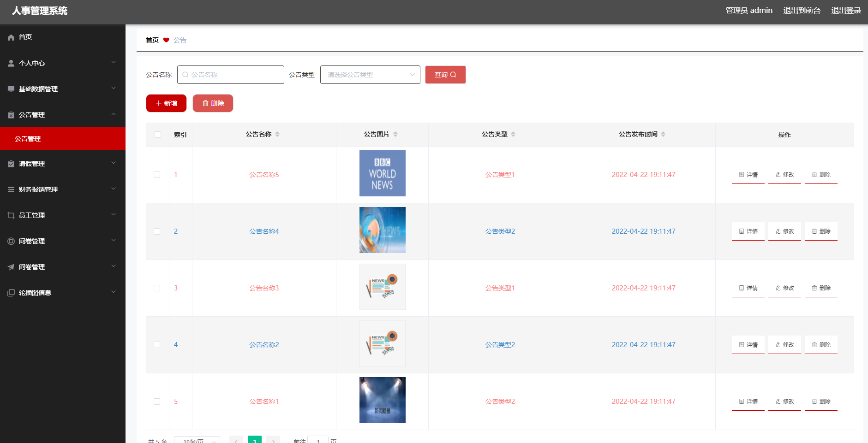Click the 财务报销管理 list icon in sidebar
868x443 pixels.
pos(11,189)
